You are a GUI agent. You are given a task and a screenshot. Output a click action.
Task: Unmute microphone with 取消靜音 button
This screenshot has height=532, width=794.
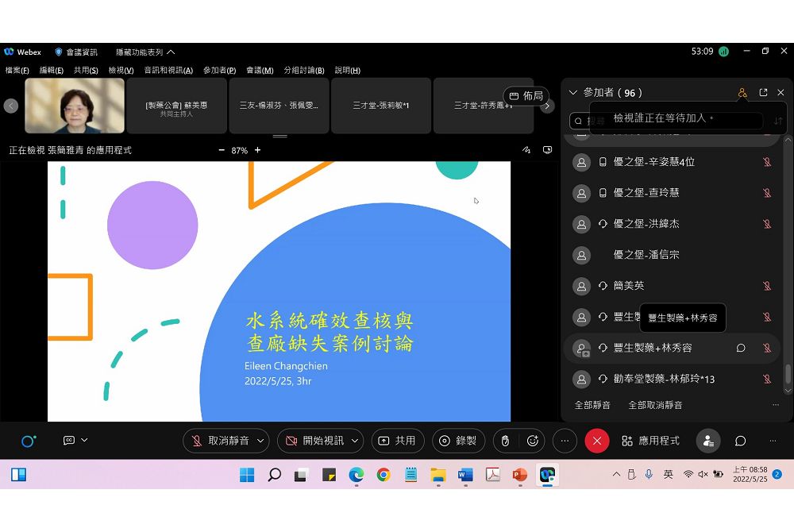pos(222,441)
